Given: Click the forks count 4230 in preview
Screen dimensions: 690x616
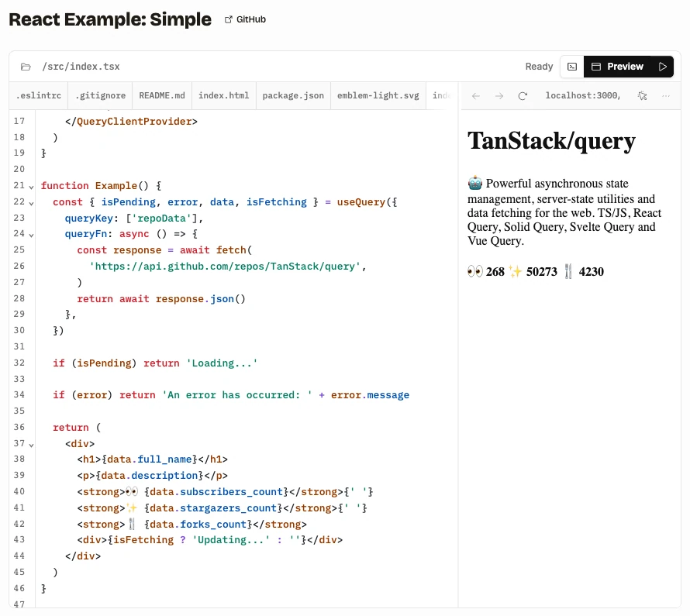Looking at the screenshot, I should [591, 272].
